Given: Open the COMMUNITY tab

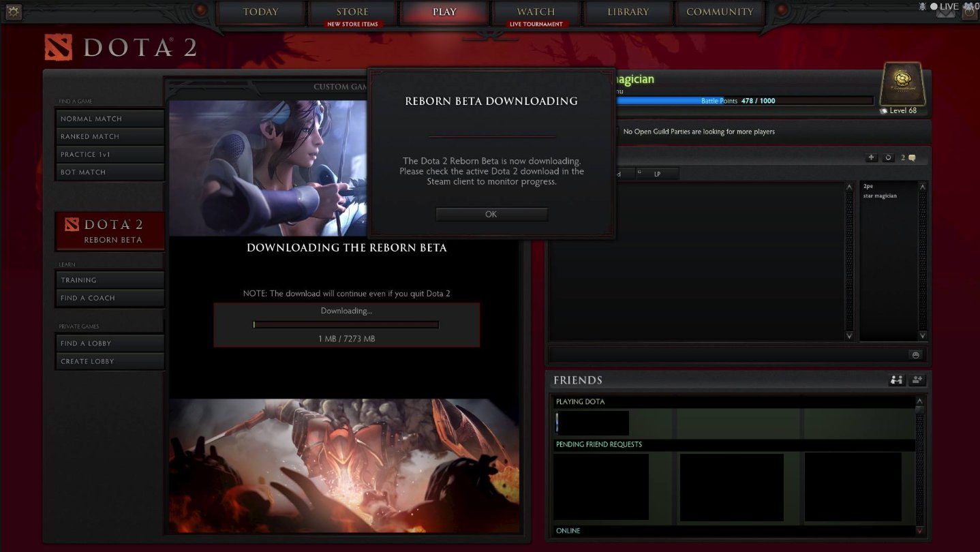Looking at the screenshot, I should [x=720, y=12].
